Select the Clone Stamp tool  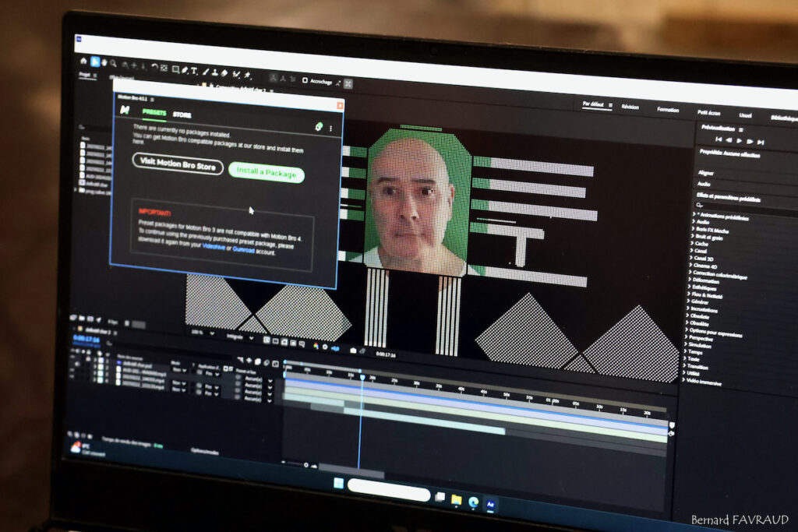click(x=215, y=72)
